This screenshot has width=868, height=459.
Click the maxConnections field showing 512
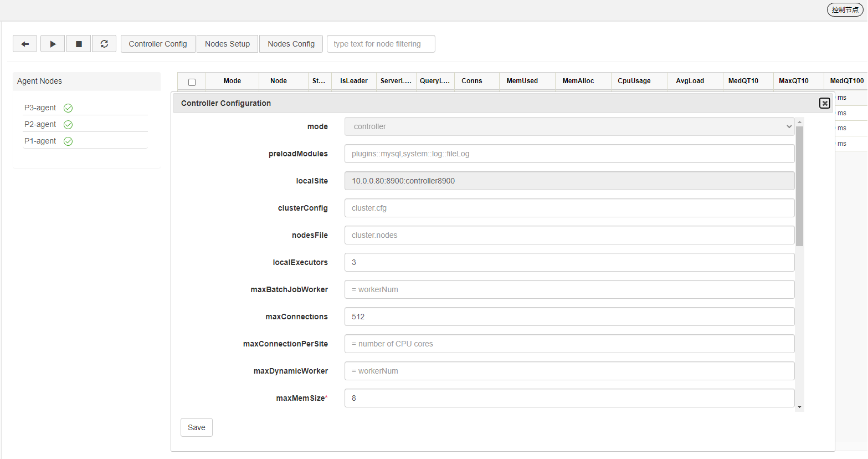[x=569, y=317]
